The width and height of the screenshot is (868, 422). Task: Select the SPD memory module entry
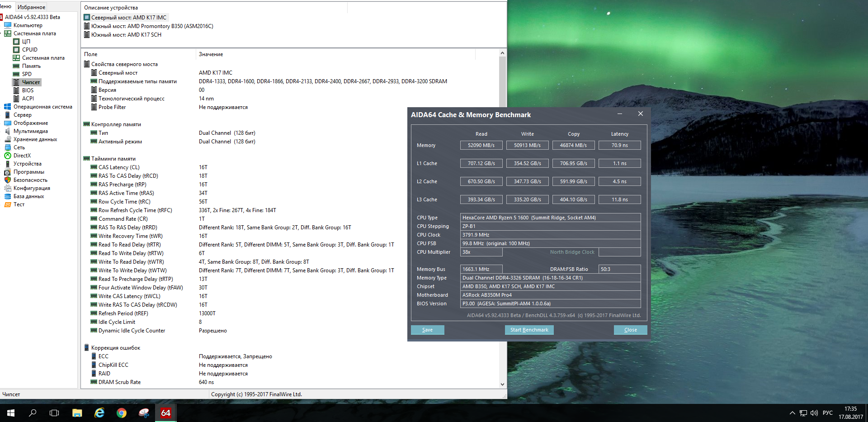(x=27, y=74)
